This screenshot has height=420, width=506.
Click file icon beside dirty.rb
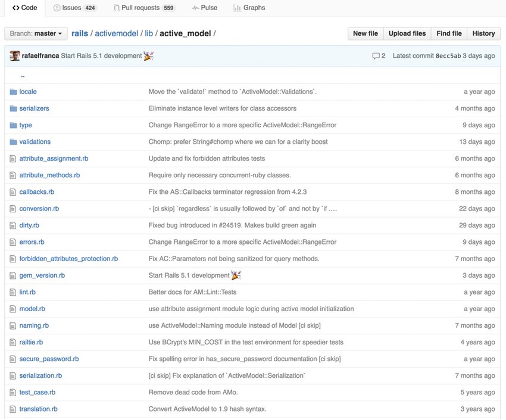(x=13, y=225)
